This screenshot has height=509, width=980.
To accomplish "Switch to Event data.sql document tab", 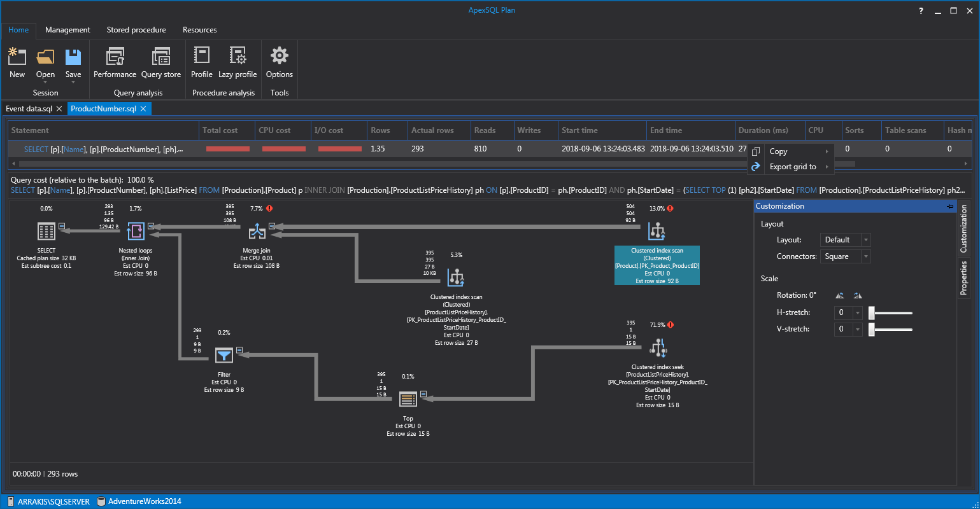I will click(29, 109).
